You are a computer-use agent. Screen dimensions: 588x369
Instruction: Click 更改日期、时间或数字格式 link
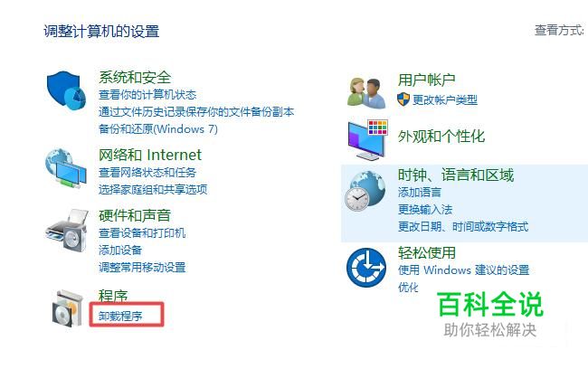coord(463,226)
